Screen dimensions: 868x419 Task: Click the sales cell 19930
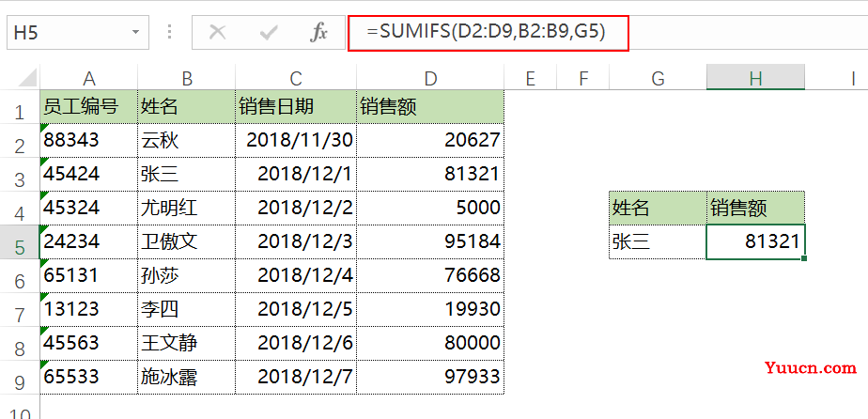(430, 309)
